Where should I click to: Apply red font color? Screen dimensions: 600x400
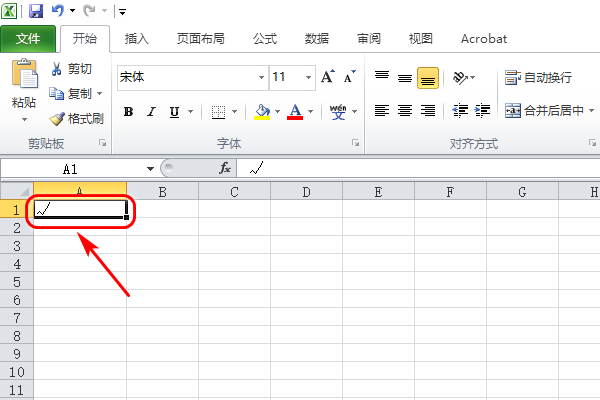tap(295, 112)
